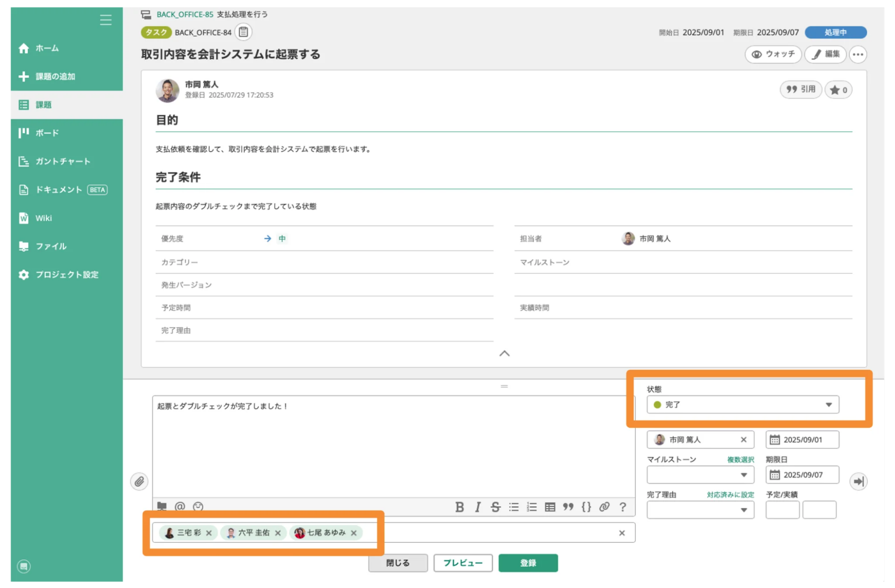Screen dimensions: 895x588
Task: Insert a file link from toolbar
Action: tap(162, 506)
